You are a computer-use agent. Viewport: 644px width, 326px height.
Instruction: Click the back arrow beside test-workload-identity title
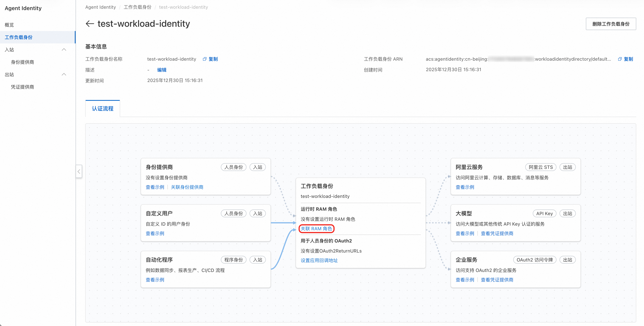(90, 24)
